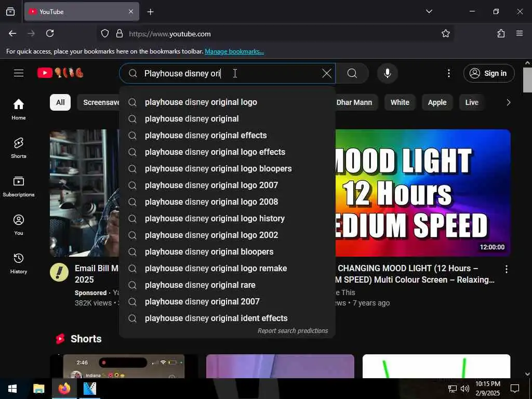Click the YouTube logo
532x399 pixels.
[x=60, y=73]
